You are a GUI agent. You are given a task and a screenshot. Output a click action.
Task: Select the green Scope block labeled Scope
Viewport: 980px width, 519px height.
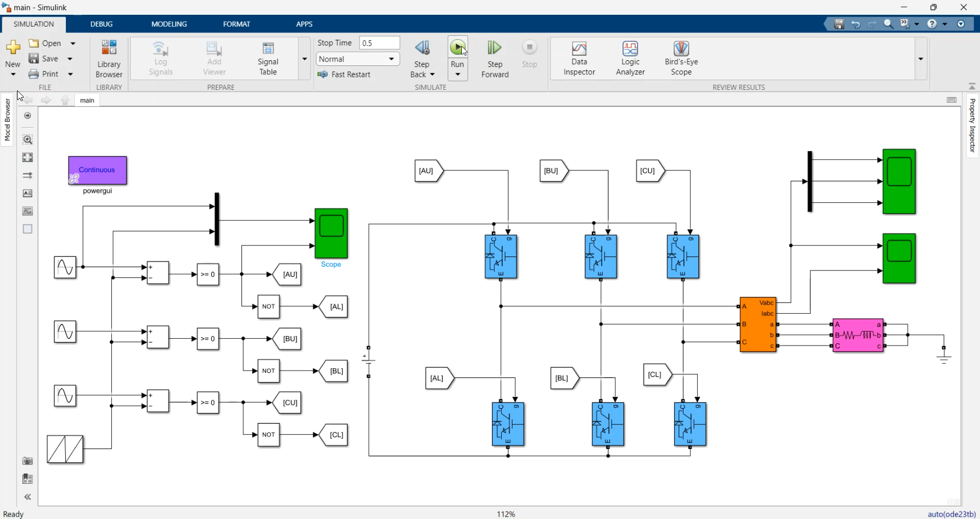click(x=331, y=234)
